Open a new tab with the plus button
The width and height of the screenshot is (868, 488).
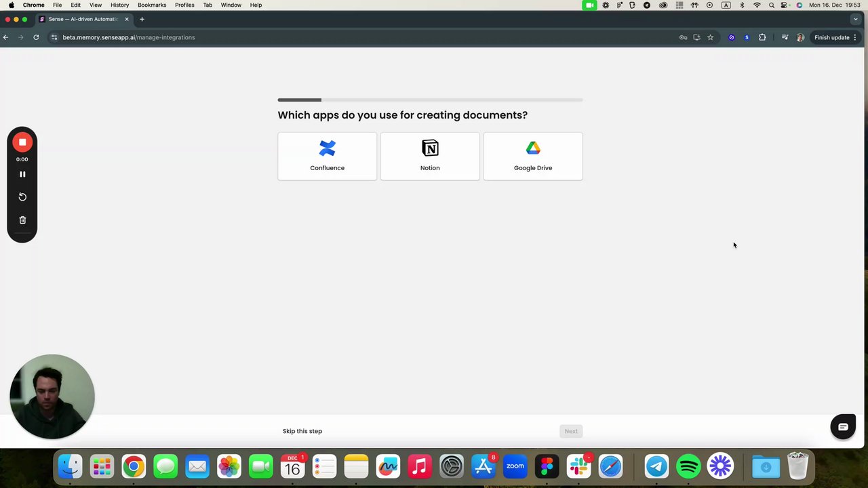(x=142, y=19)
